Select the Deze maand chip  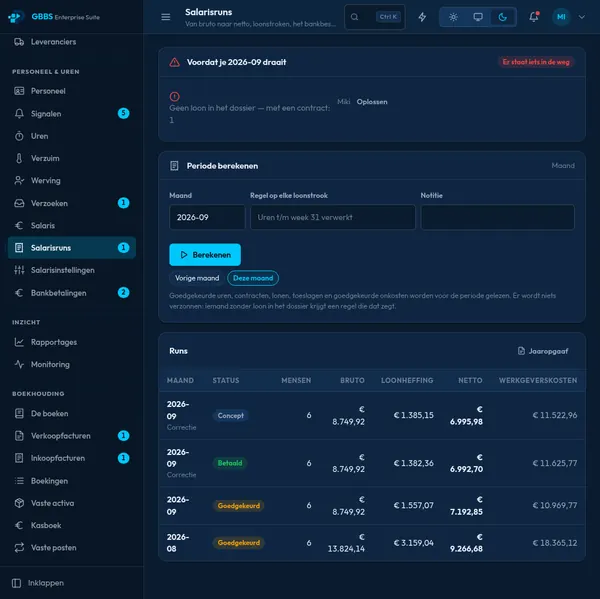click(253, 278)
